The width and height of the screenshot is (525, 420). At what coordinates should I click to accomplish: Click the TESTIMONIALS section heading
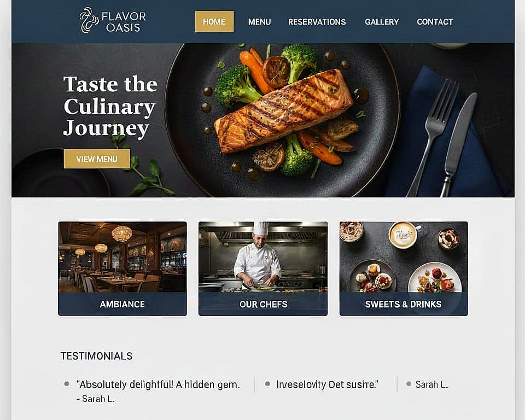(96, 356)
